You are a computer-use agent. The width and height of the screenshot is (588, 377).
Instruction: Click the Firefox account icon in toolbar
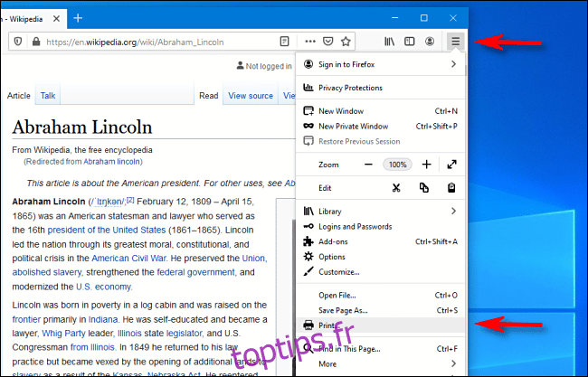[x=430, y=42]
